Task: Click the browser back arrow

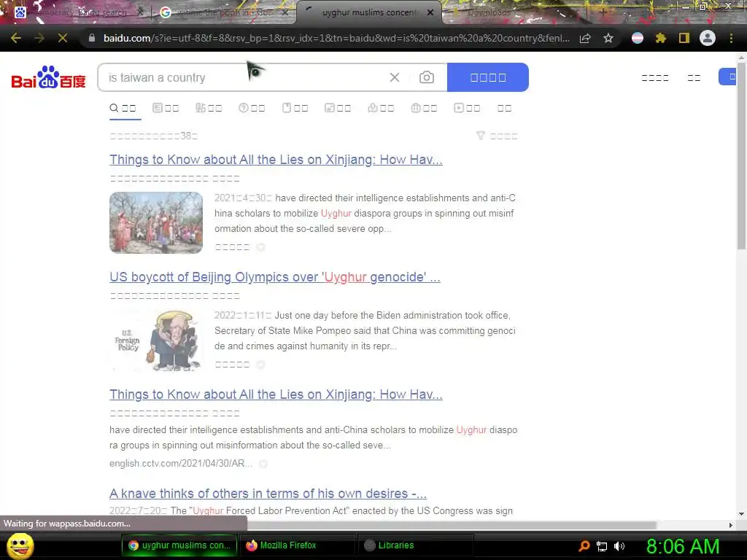Action: click(16, 38)
